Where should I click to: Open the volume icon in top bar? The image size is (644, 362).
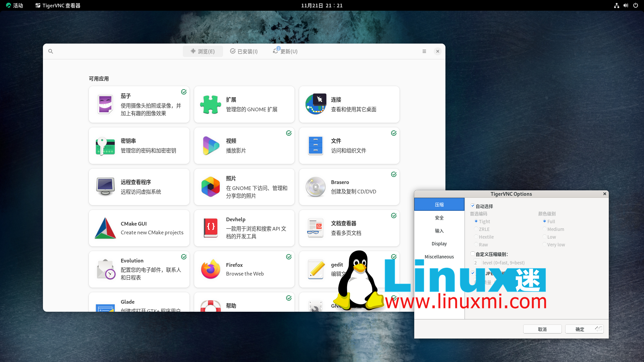tap(626, 5)
